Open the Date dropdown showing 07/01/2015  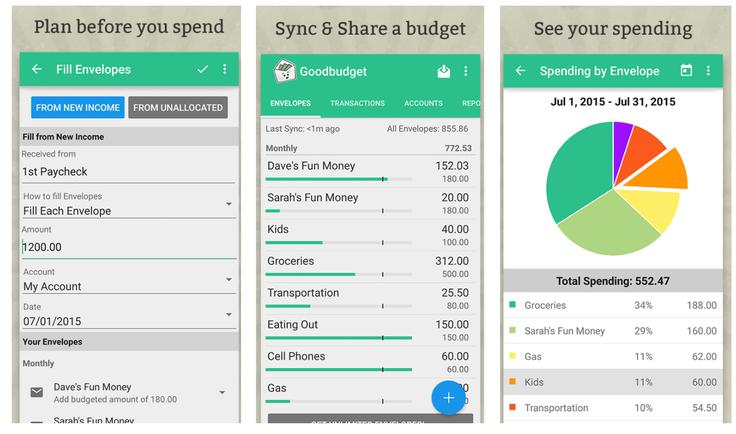pos(128,314)
